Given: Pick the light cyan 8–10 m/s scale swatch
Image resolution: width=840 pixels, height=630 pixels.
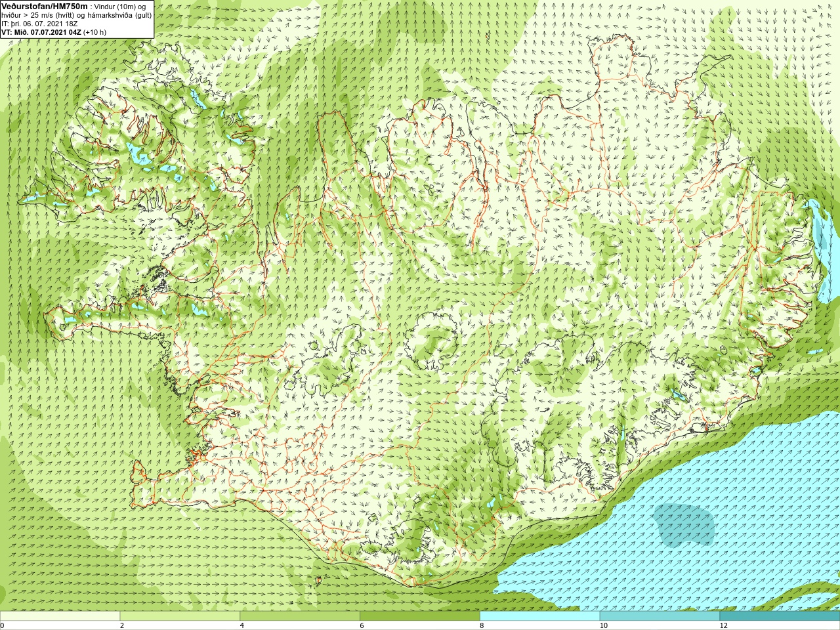Looking at the screenshot, I should 540,616.
